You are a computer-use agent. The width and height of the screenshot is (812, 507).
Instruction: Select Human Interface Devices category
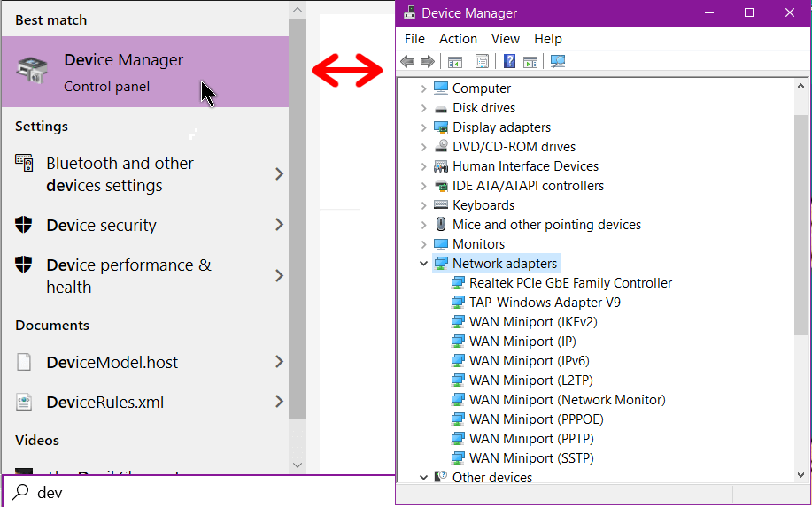(x=525, y=166)
